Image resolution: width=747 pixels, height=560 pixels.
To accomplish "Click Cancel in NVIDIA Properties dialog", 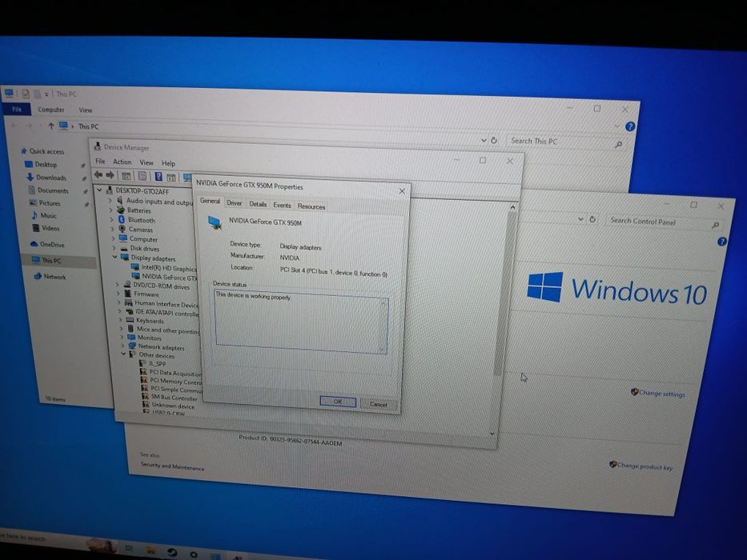I will point(378,404).
